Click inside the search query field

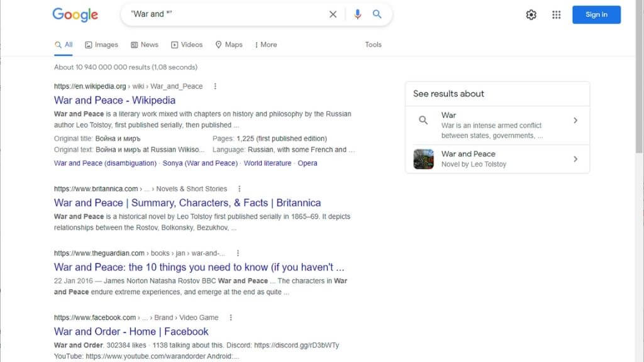(226, 14)
